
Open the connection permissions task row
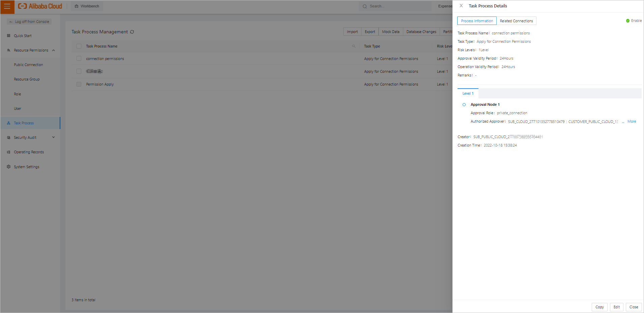tap(105, 59)
